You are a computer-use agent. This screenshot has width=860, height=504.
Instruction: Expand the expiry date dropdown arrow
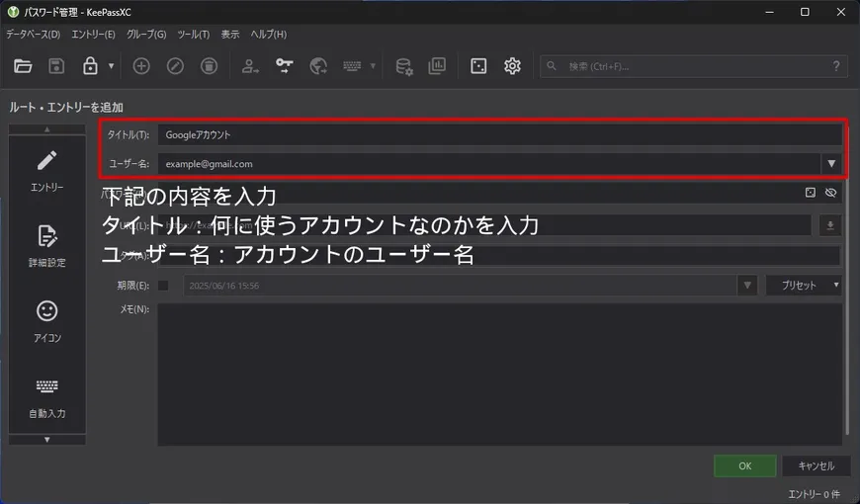coord(747,286)
